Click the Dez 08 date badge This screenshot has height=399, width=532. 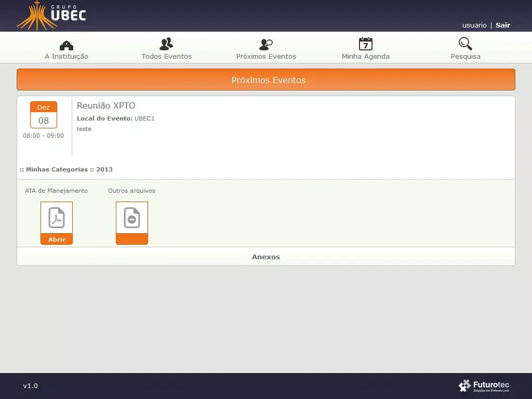click(44, 115)
